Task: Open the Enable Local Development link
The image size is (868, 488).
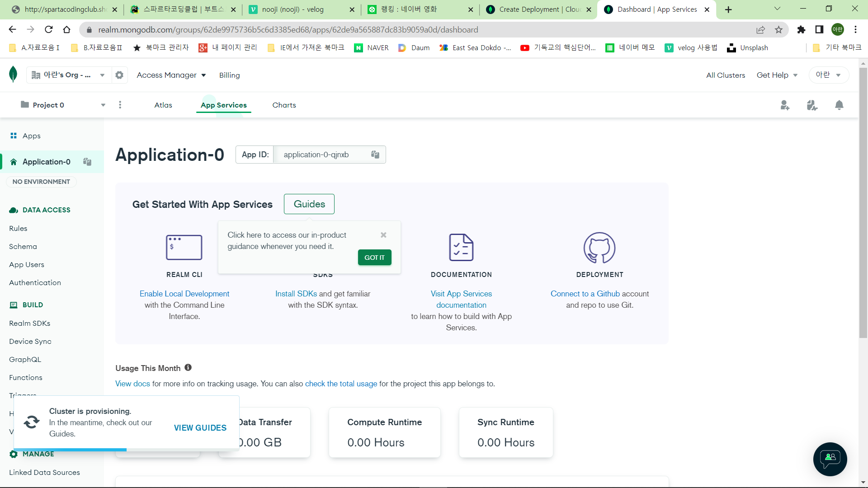Action: click(184, 294)
